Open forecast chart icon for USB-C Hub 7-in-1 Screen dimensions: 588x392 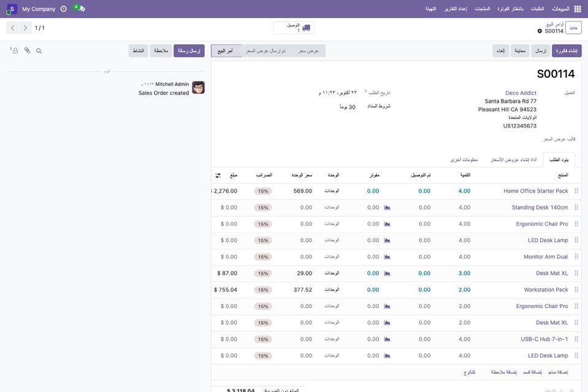coord(387,339)
